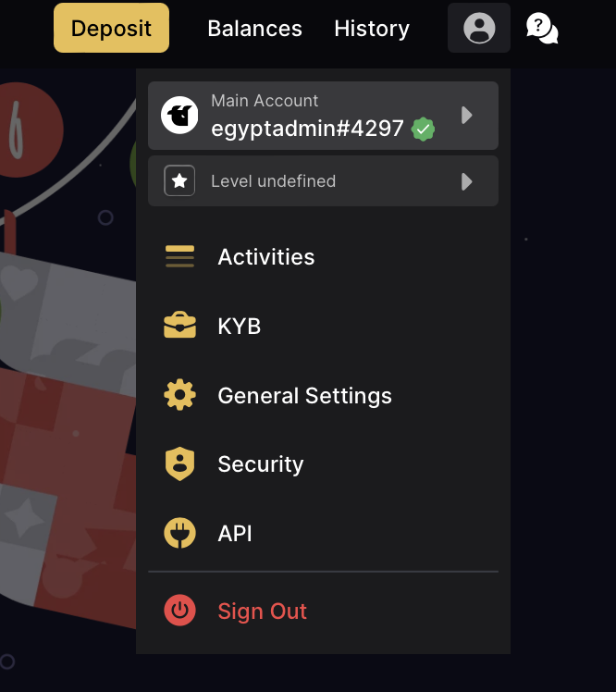The image size is (616, 692).
Task: Click the red Sign Out power icon
Action: coord(179,611)
